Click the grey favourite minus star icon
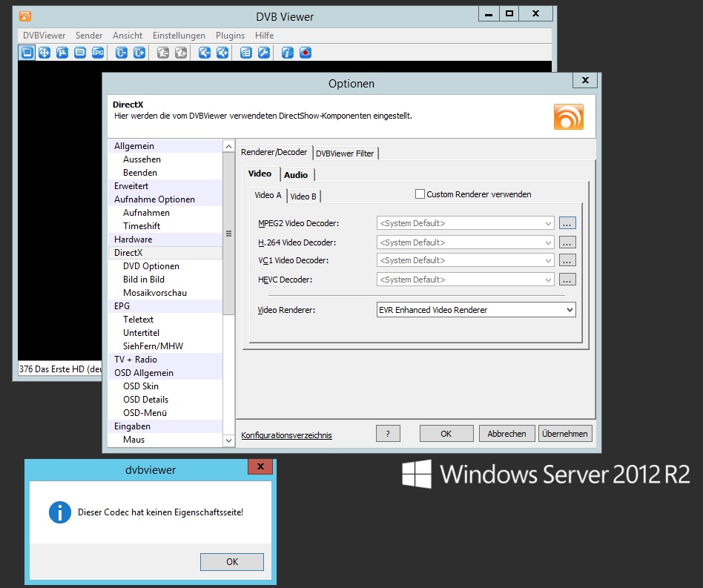The width and height of the screenshot is (703, 588). 162,53
